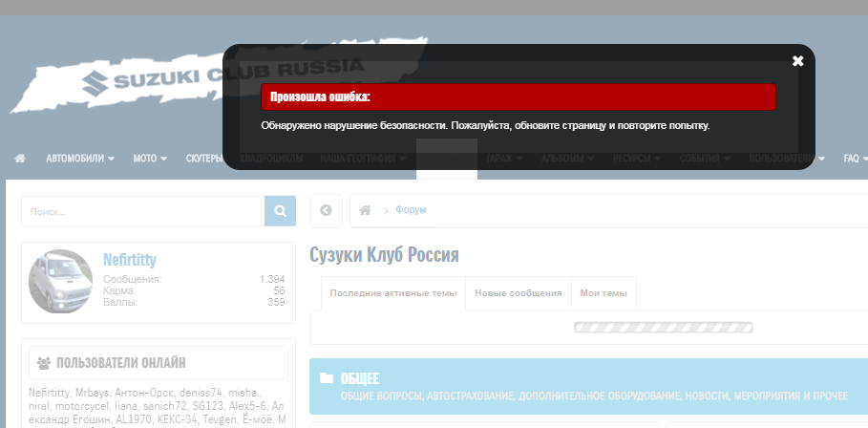Close the error popup with the X
This screenshot has height=428, width=868.
tap(797, 61)
